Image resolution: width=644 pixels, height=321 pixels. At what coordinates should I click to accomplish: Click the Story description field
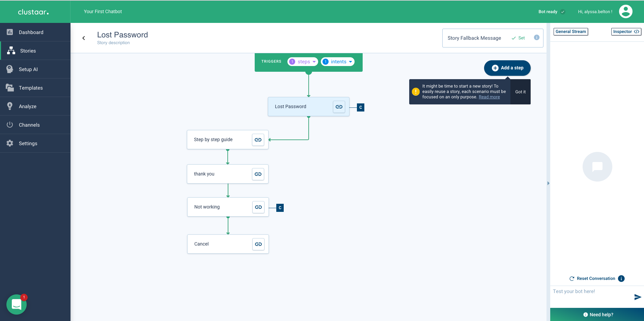pos(113,43)
